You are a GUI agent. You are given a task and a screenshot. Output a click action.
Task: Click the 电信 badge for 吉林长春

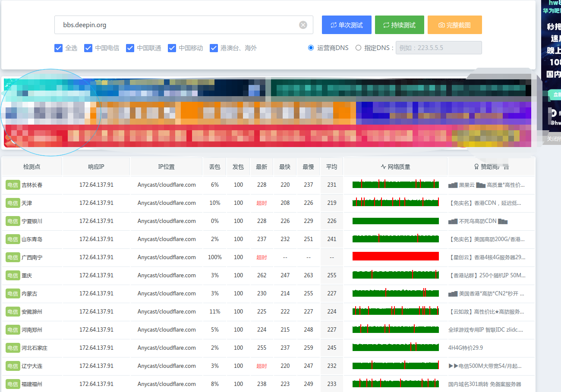point(13,185)
